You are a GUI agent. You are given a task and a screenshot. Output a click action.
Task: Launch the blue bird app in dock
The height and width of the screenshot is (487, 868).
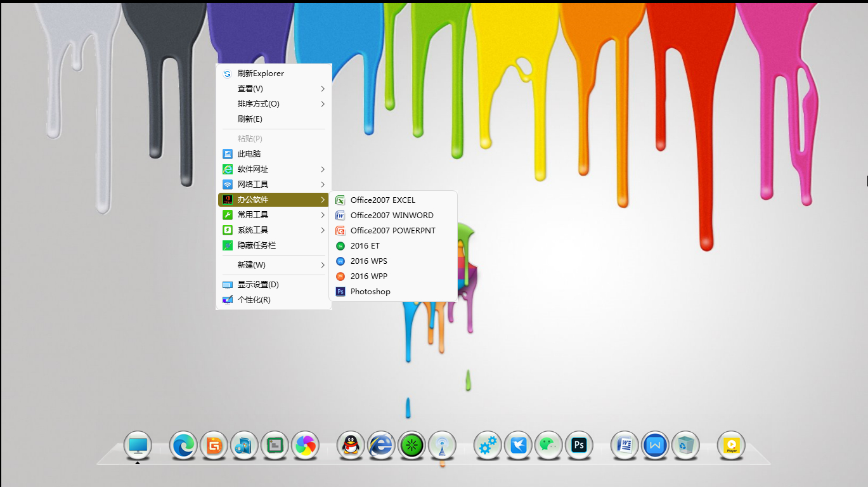[518, 446]
